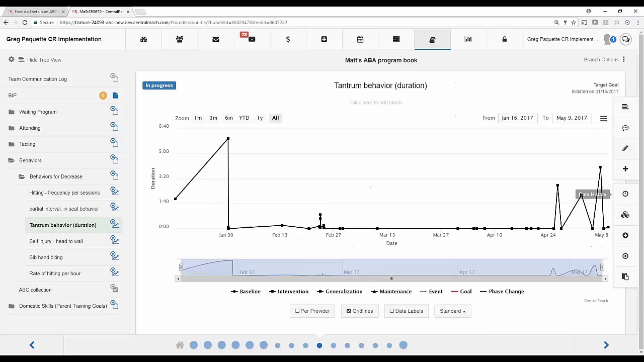The image size is (644, 362).
Task: Uncheck the Gridlines checkbox
Action: [x=349, y=311]
